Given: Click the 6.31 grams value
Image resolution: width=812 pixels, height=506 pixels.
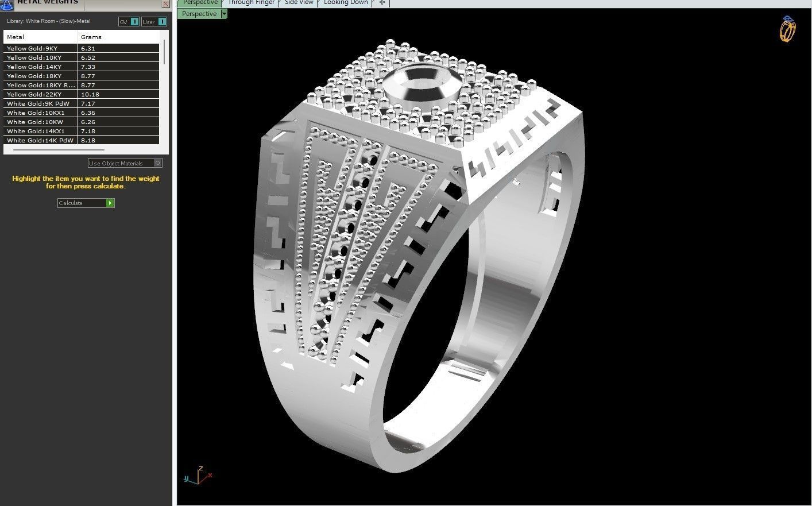Looking at the screenshot, I should [88, 49].
